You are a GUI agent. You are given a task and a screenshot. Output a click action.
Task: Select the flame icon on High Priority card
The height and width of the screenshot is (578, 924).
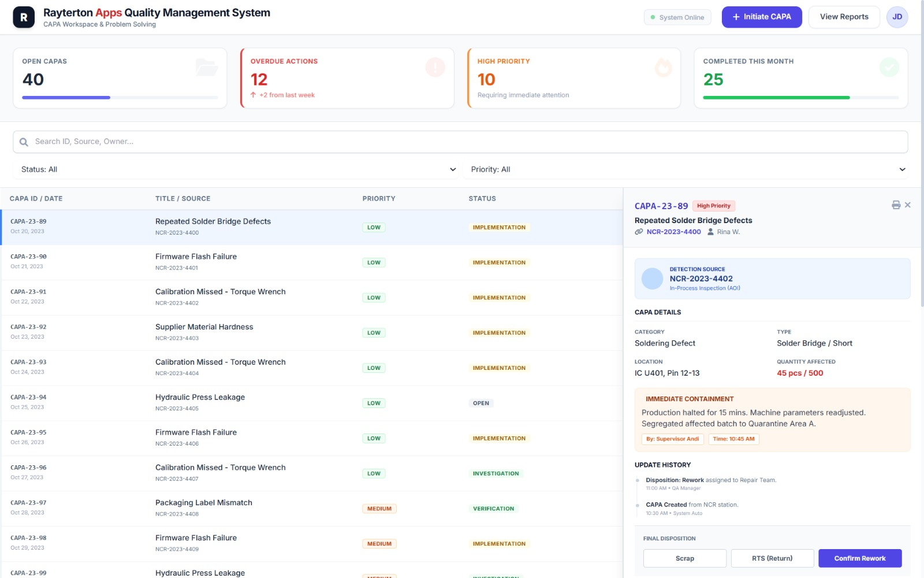[663, 68]
